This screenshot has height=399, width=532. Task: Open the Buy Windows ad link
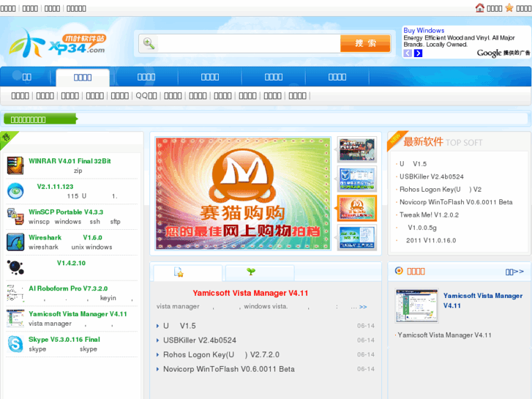424,30
